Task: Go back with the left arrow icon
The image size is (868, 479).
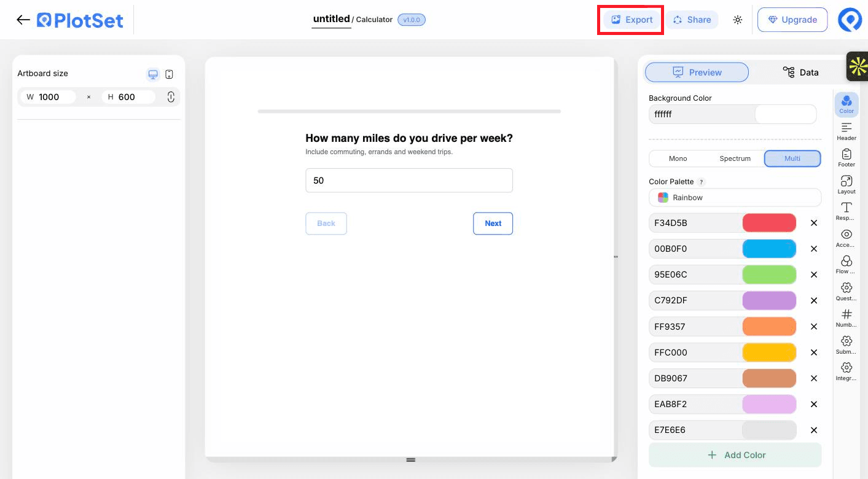Action: 23,20
